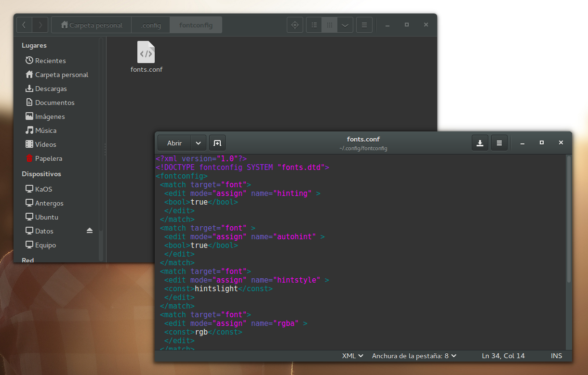Close the file manager window
Screen dimensions: 588x375
click(x=426, y=25)
